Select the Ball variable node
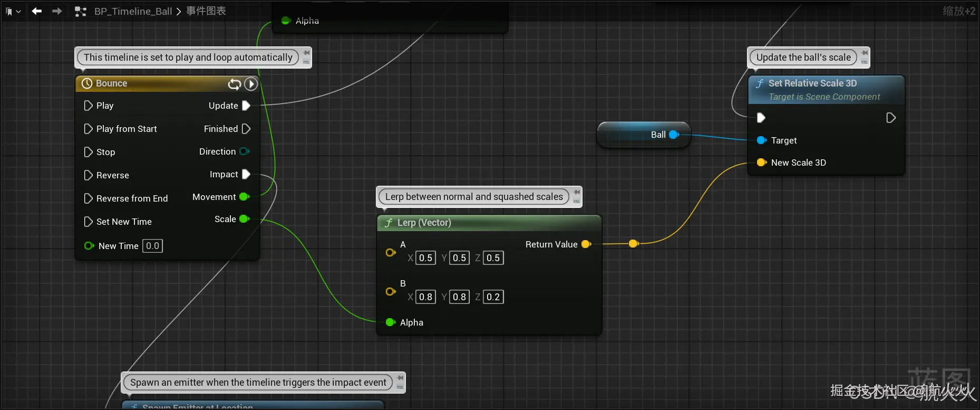980x410 pixels. tap(644, 135)
